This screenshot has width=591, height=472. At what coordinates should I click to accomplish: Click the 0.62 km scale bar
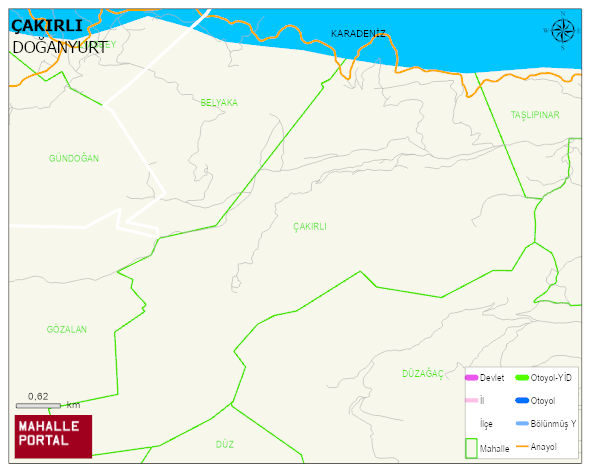click(38, 406)
